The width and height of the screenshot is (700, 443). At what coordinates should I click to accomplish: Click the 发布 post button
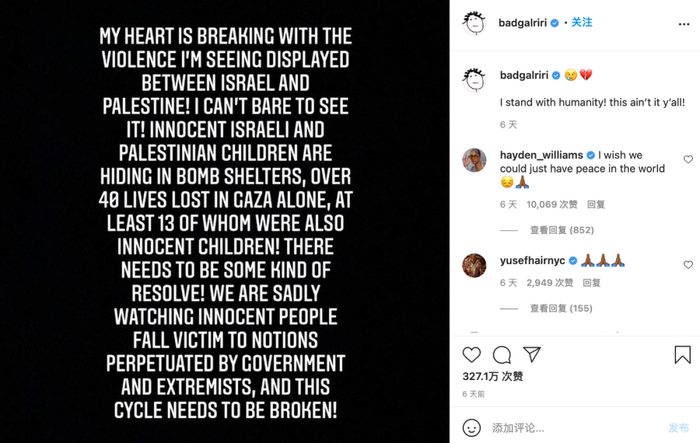678,427
